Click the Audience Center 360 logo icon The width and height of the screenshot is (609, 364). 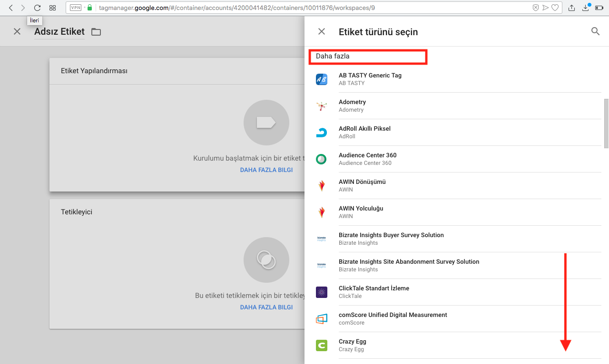point(322,159)
